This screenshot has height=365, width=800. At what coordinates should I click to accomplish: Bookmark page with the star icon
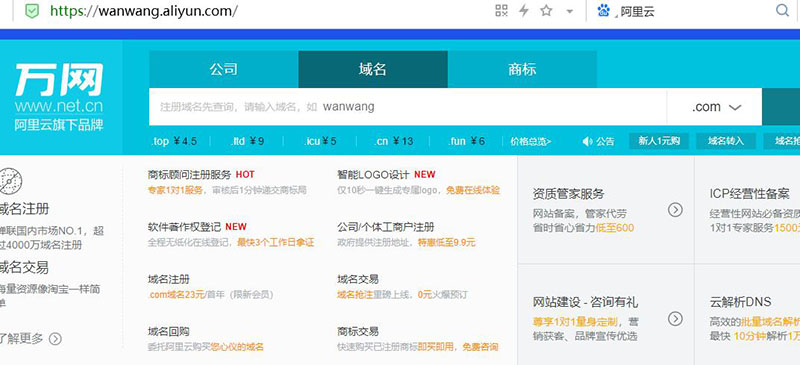point(546,10)
